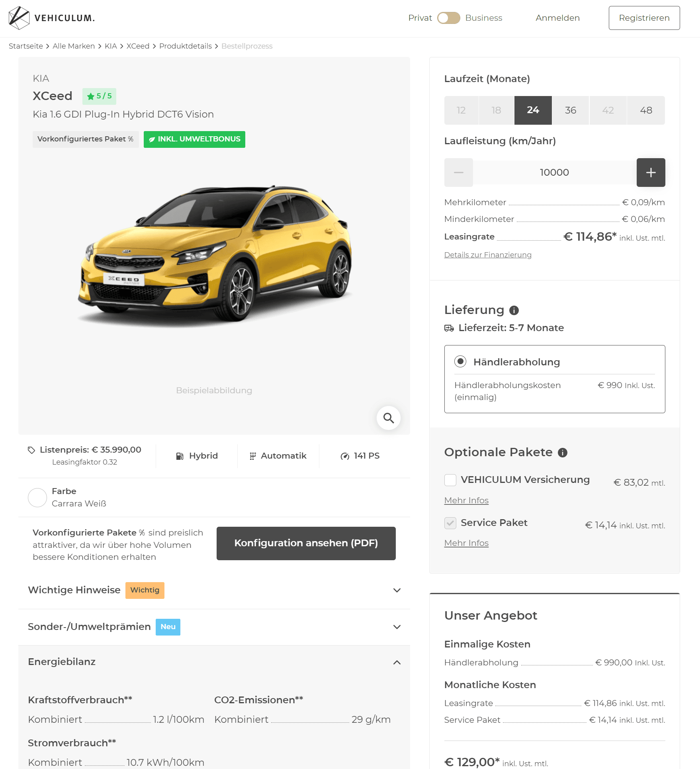Click the Neu label tag

[x=168, y=627]
